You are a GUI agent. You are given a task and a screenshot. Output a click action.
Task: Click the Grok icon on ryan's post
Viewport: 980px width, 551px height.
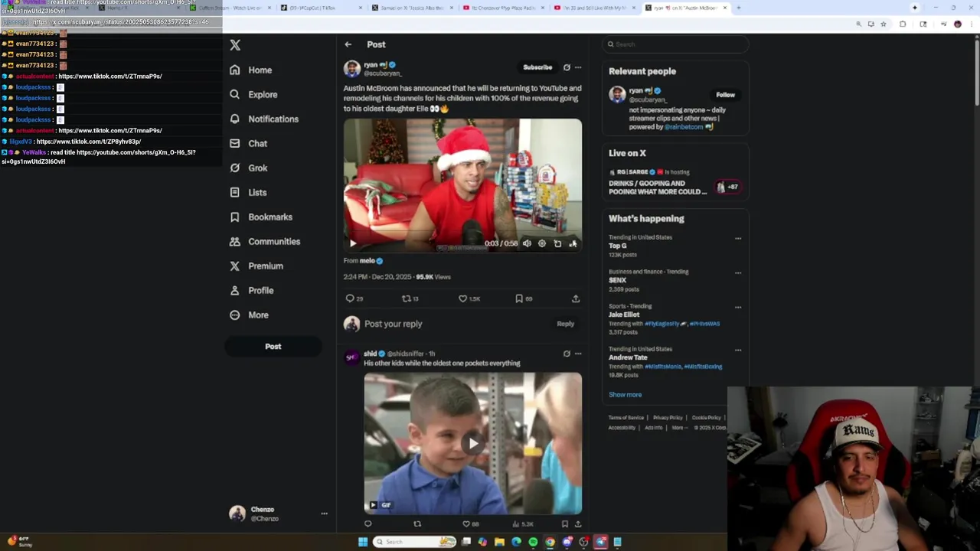(x=567, y=67)
